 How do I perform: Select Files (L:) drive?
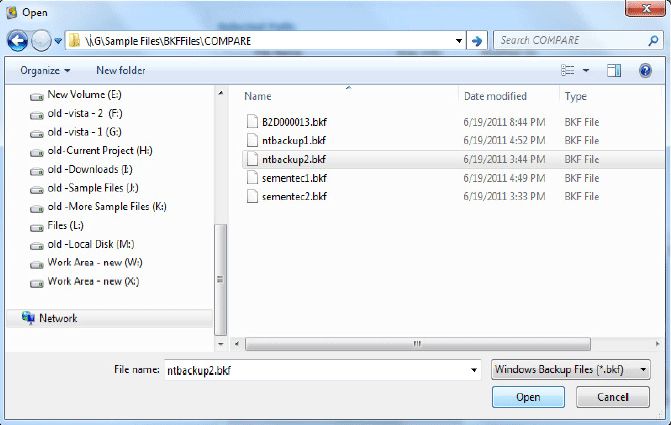coord(65,226)
